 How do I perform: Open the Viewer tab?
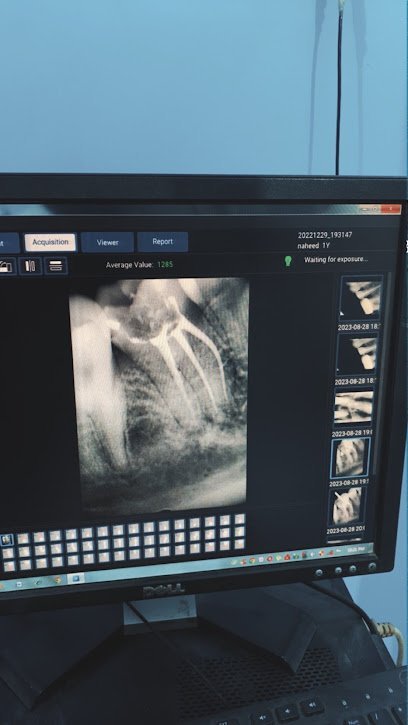(107, 242)
